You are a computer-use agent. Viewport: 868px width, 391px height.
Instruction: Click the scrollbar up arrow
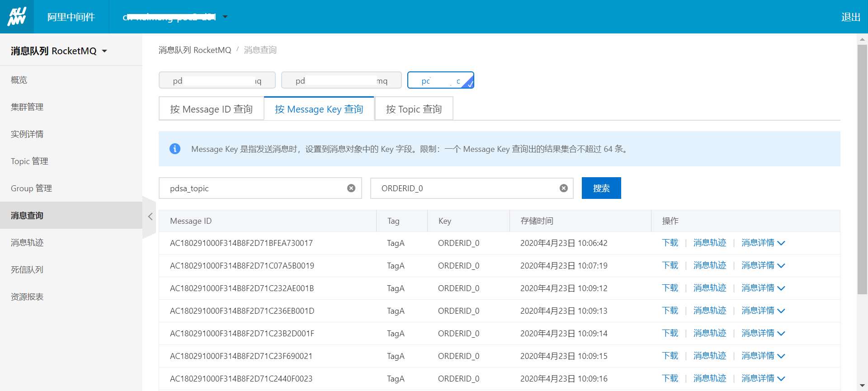[x=862, y=39]
